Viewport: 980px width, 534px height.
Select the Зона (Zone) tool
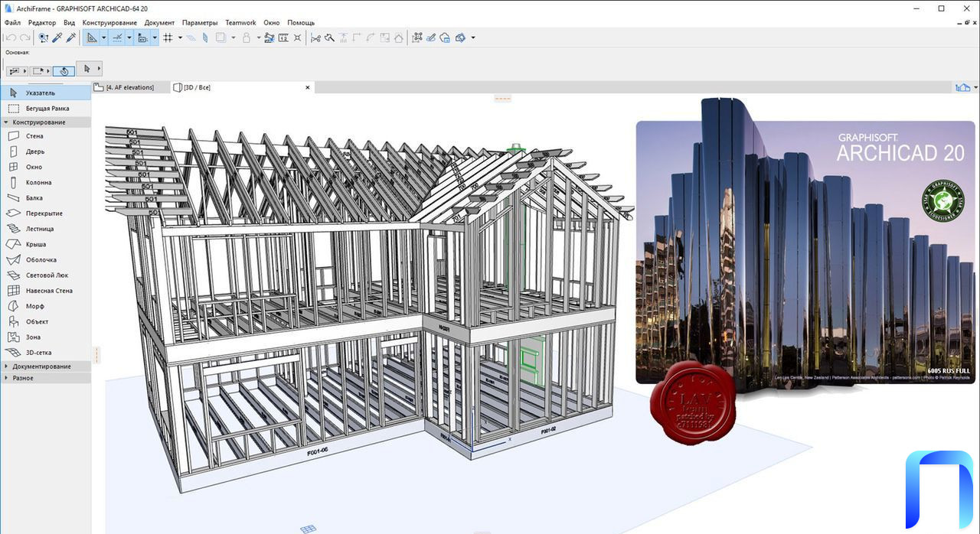pos(45,337)
